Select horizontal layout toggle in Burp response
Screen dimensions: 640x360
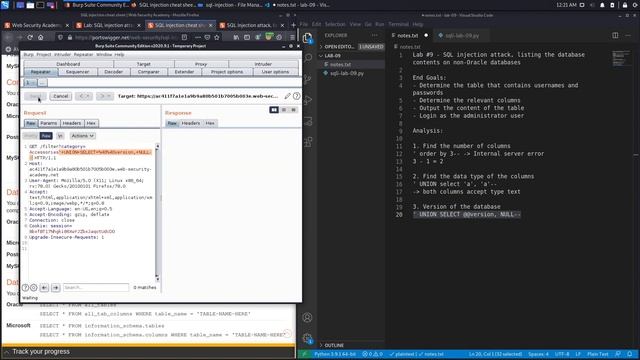pos(284,110)
